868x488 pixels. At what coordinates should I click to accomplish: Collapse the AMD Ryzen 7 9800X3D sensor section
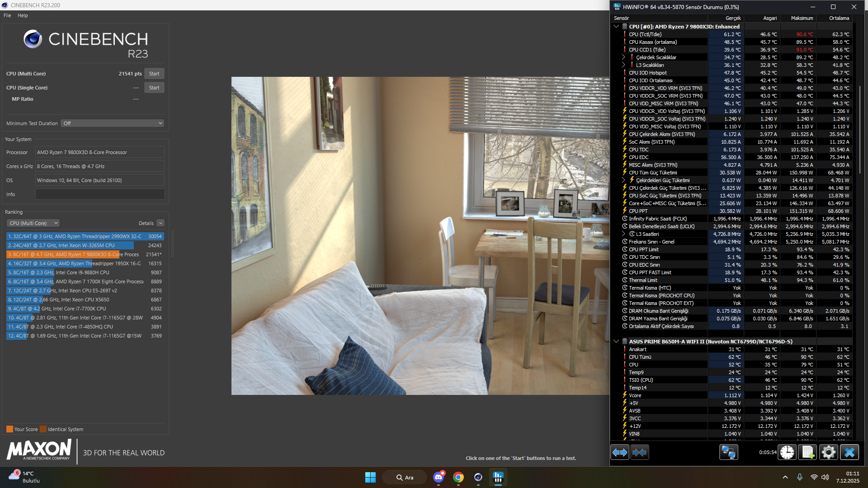[616, 26]
